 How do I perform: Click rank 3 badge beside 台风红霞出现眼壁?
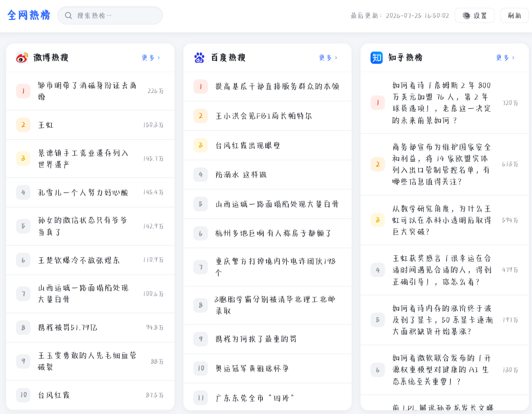(x=201, y=145)
